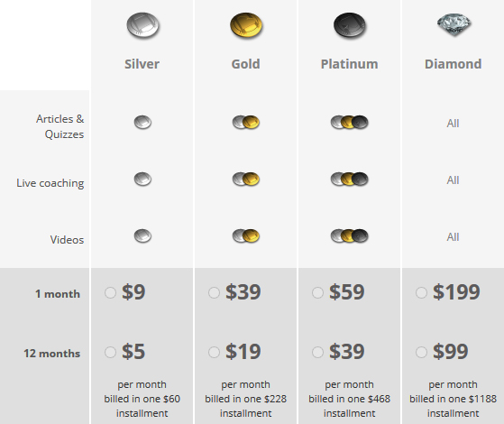
Task: Click the Diamond plan heading text
Action: [x=453, y=64]
